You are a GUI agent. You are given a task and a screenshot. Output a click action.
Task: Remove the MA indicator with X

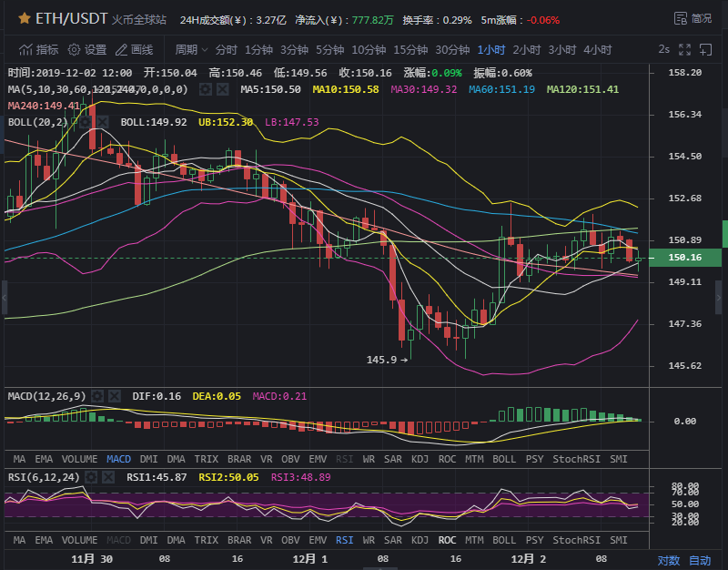click(222, 89)
